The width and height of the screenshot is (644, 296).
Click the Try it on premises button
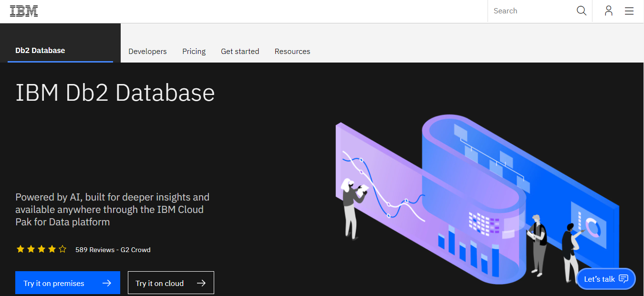coord(68,283)
